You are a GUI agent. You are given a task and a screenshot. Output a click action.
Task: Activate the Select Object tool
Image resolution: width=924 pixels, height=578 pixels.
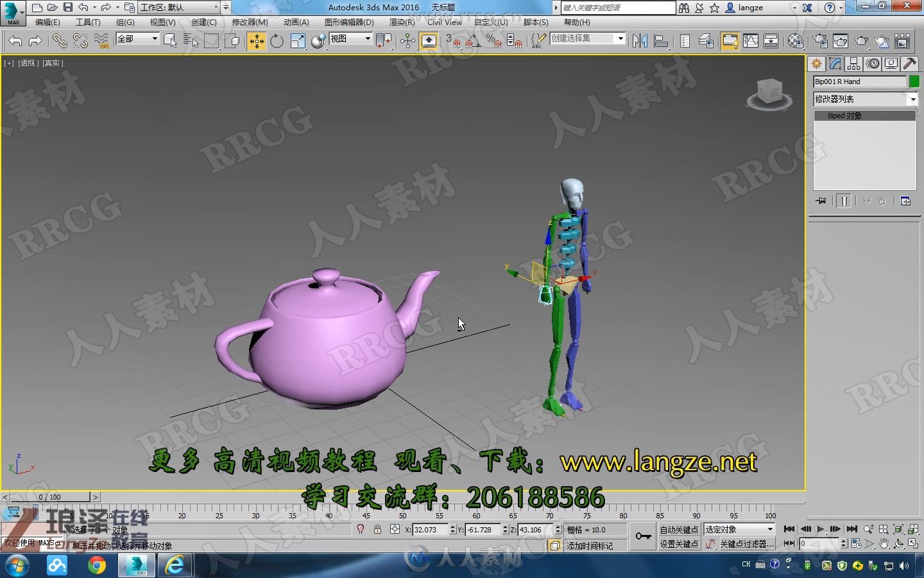170,41
